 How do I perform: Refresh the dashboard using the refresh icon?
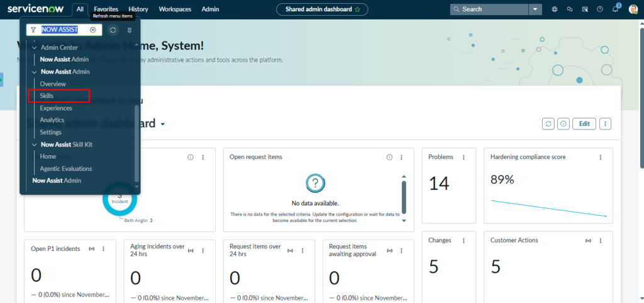point(548,124)
